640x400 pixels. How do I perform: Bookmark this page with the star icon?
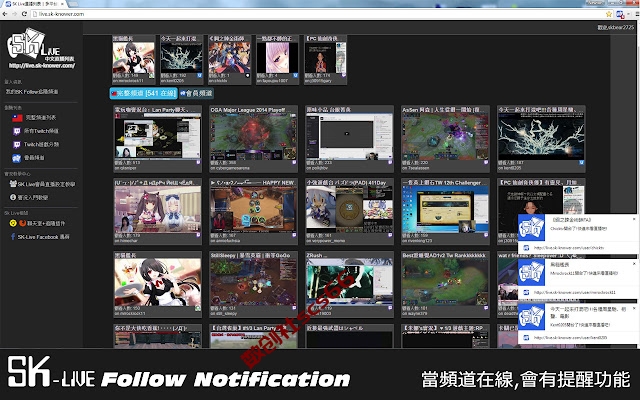click(x=609, y=14)
